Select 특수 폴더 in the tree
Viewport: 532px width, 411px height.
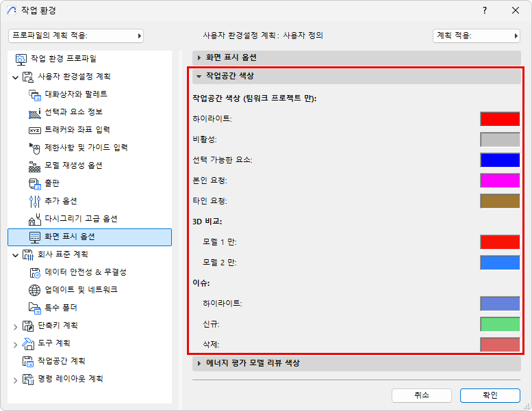61,308
